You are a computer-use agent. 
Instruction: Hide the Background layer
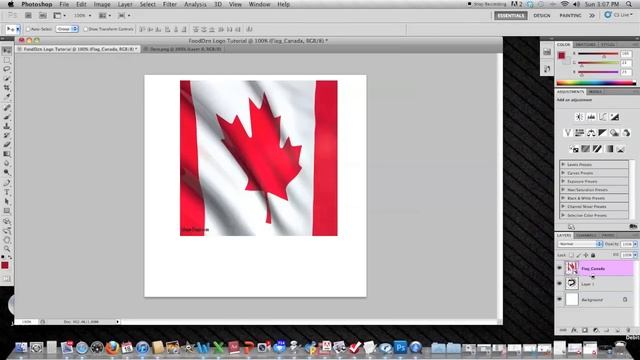coord(560,299)
